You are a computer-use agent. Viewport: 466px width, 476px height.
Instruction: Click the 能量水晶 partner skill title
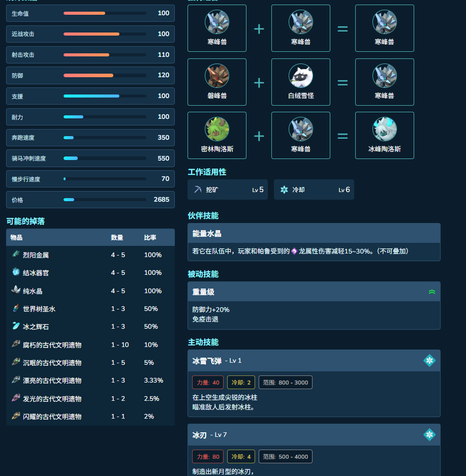pyautogui.click(x=207, y=234)
